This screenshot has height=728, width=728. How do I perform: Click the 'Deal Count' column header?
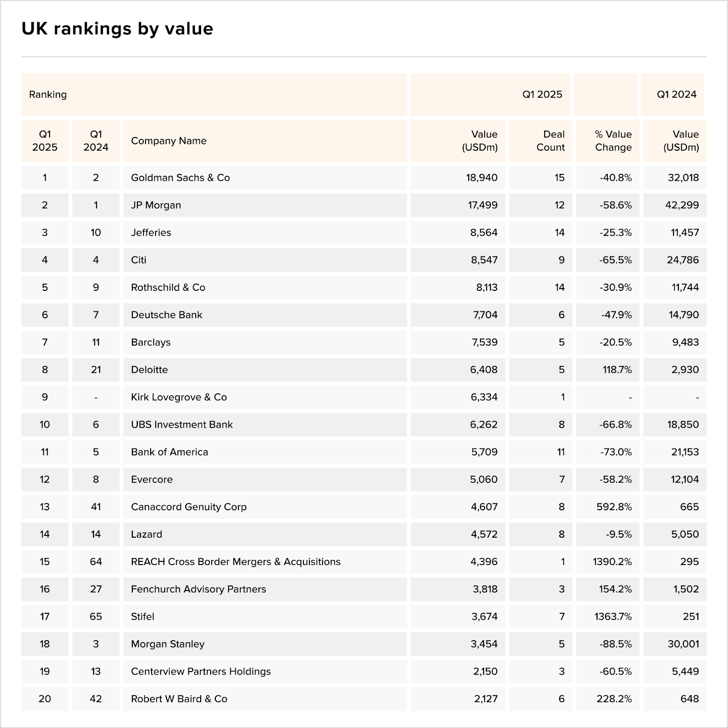click(550, 141)
